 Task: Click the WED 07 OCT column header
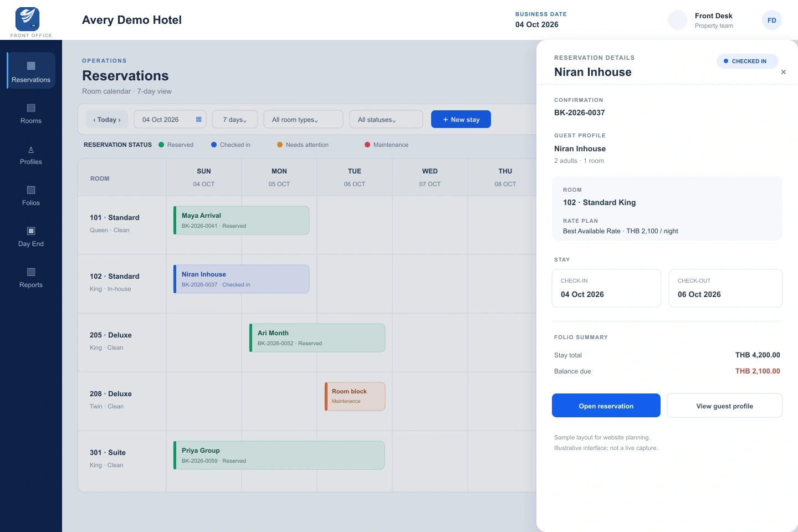pyautogui.click(x=430, y=177)
